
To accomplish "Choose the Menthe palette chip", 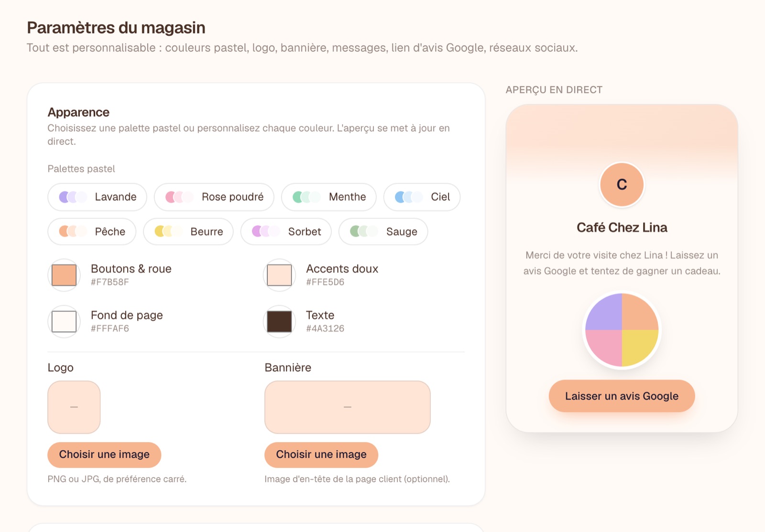I will [x=328, y=197].
